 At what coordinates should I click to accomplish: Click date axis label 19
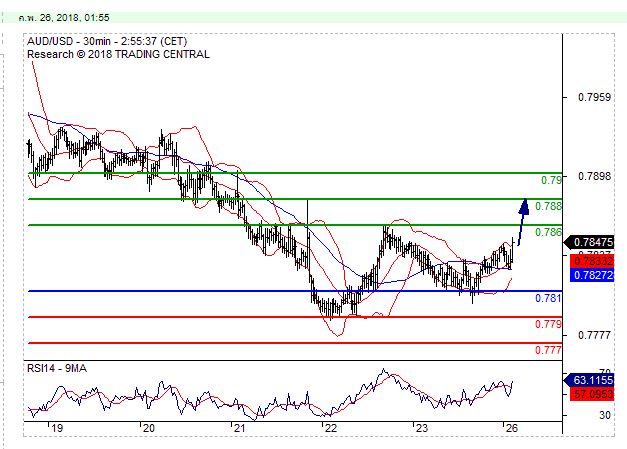coord(57,428)
